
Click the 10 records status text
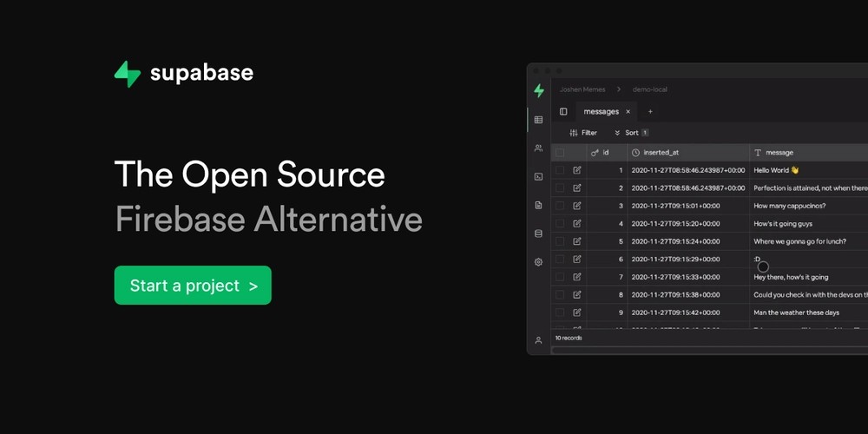pos(569,338)
